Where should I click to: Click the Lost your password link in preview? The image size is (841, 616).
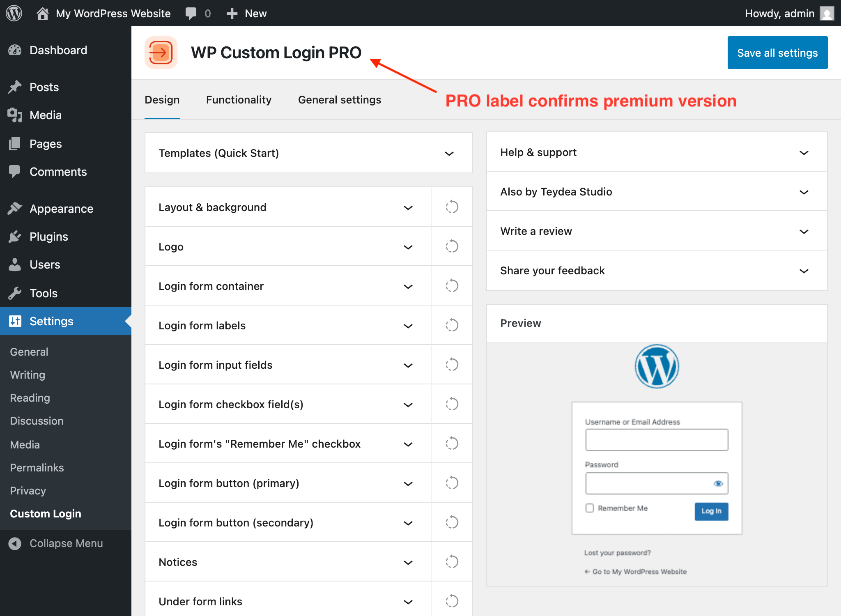617,552
